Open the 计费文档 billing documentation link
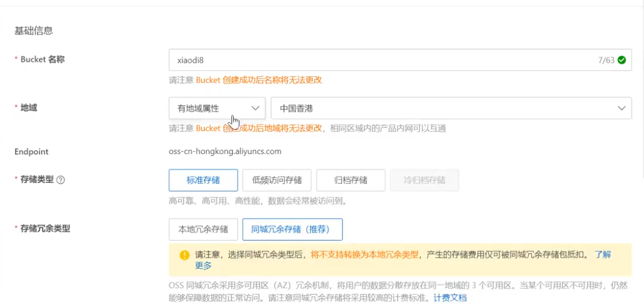This screenshot has width=644, height=307. coord(450,298)
